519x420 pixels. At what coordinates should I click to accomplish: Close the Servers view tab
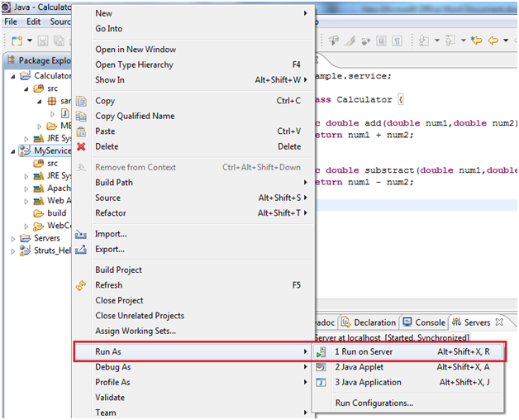pyautogui.click(x=499, y=322)
